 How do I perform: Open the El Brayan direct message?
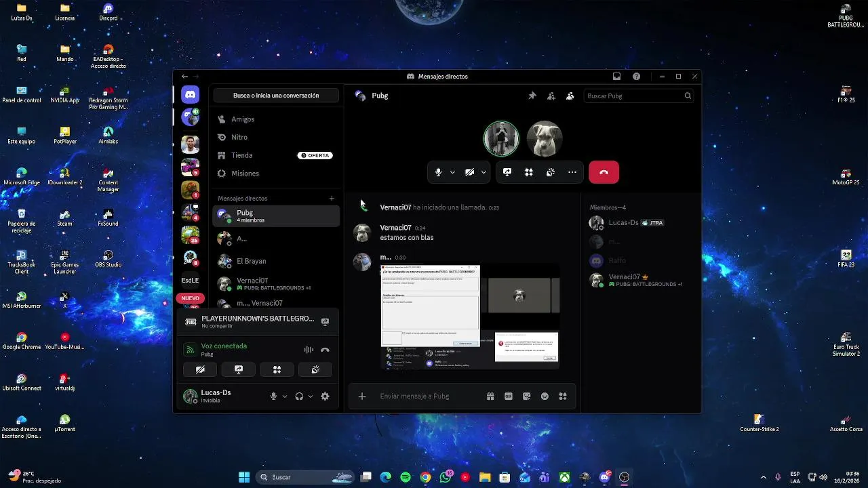coord(276,261)
